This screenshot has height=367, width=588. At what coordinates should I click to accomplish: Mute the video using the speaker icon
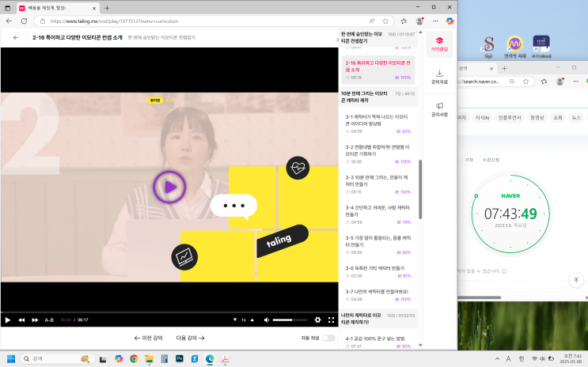point(267,320)
